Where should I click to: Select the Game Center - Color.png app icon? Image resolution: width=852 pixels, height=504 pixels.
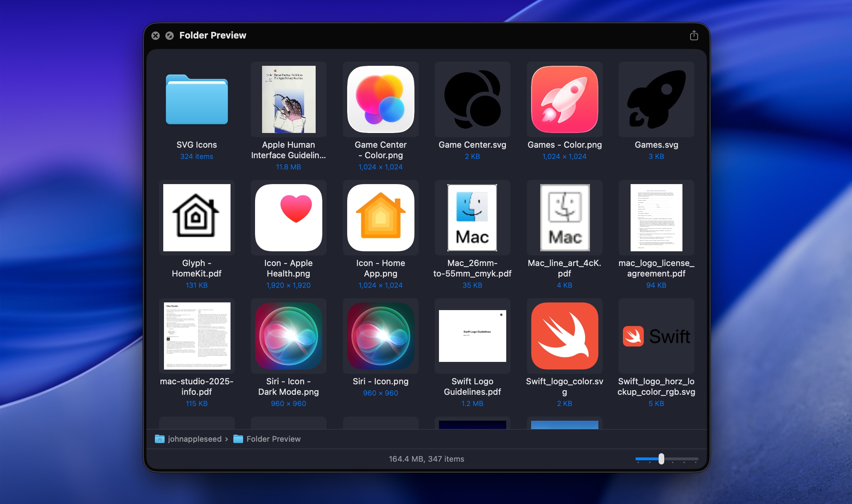(380, 100)
